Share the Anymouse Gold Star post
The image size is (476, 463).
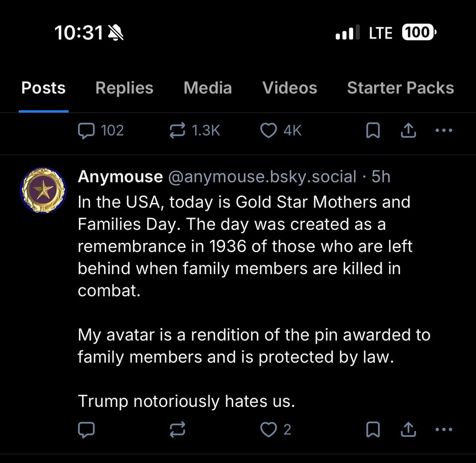[x=408, y=430]
